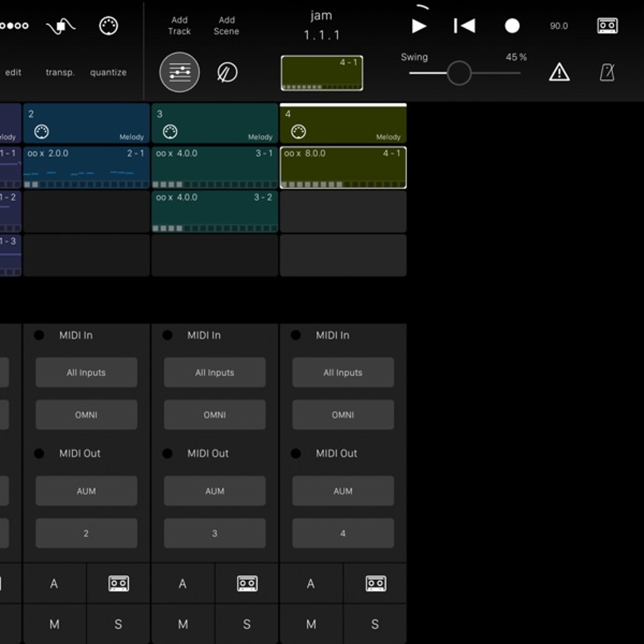Open track 3 All Inputs selector
Screen dimensions: 644x644
click(215, 372)
